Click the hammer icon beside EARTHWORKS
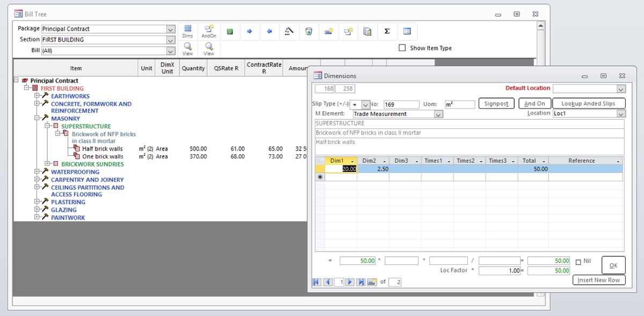This screenshot has height=316, width=644. coord(46,96)
